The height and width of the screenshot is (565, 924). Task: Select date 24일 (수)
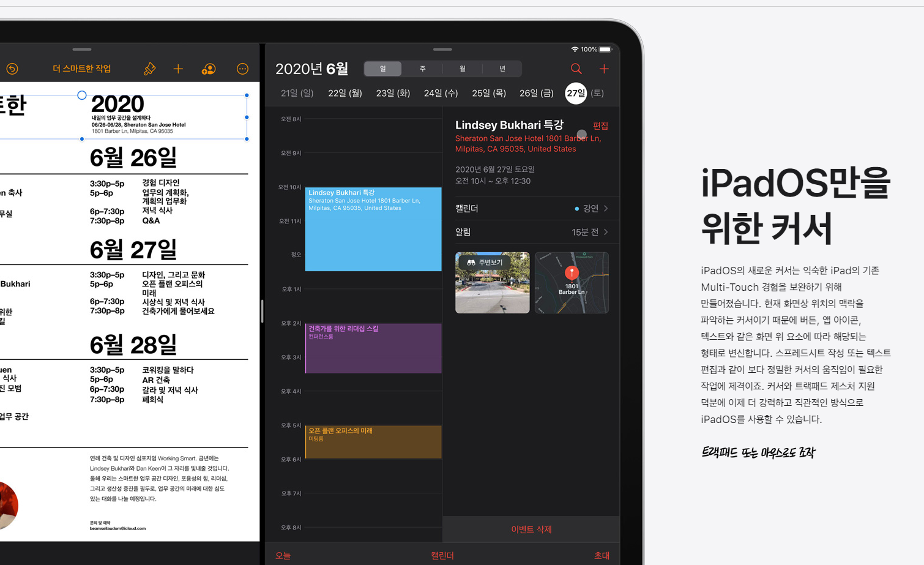click(441, 93)
